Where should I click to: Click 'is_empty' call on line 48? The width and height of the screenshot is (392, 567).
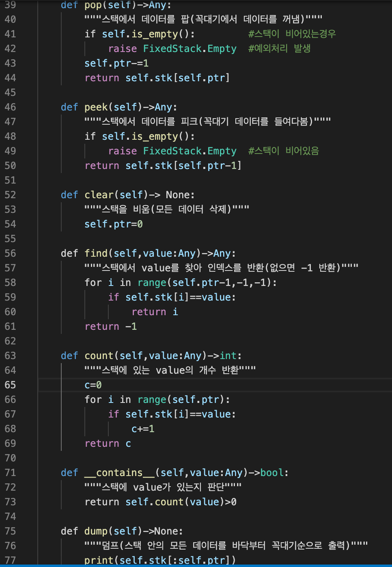coord(155,136)
